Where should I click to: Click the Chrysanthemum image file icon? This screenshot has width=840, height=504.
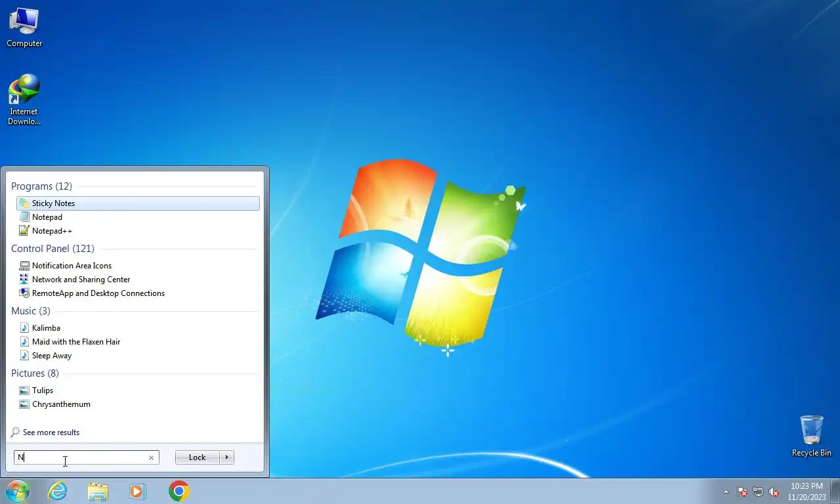pos(24,404)
